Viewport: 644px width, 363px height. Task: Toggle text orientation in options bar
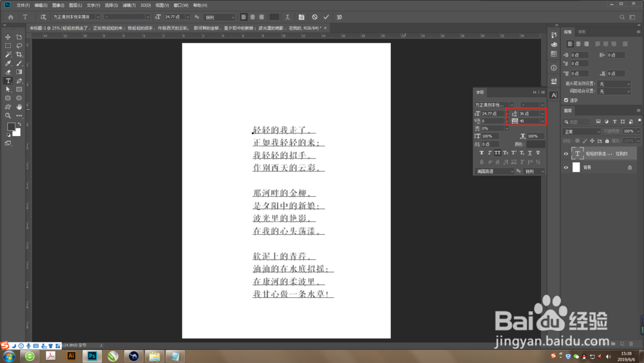tap(43, 17)
